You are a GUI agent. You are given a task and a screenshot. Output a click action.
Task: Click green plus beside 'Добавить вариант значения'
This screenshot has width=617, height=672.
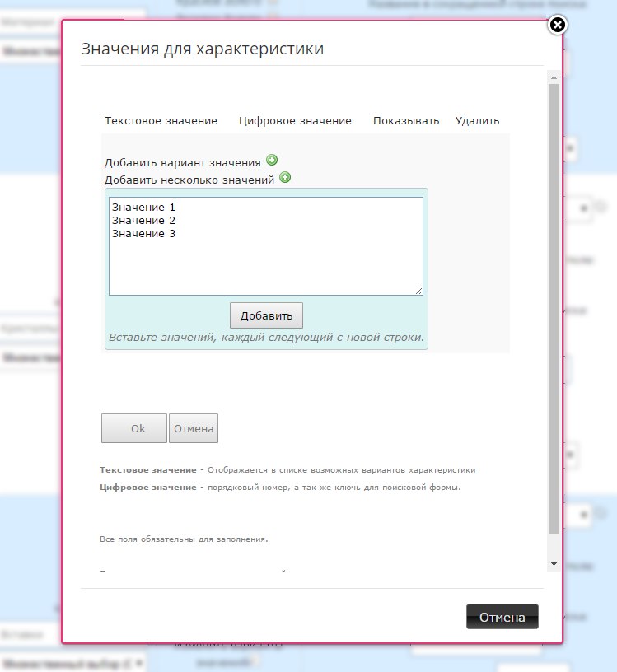coord(272,161)
